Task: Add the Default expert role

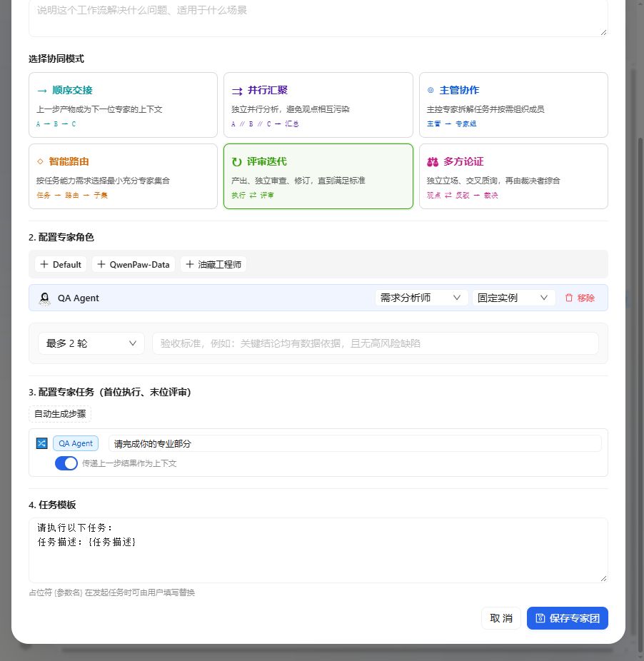Action: pyautogui.click(x=61, y=264)
